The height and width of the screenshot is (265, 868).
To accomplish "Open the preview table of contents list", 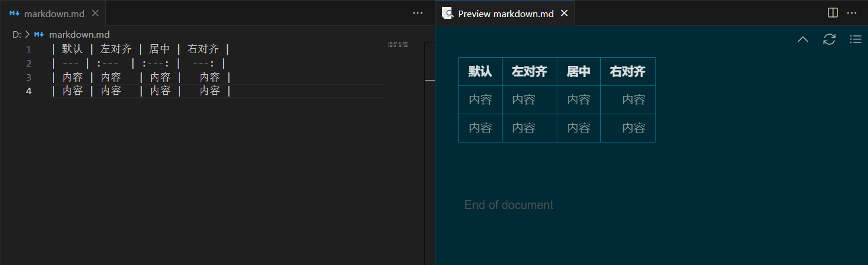I will tap(856, 39).
